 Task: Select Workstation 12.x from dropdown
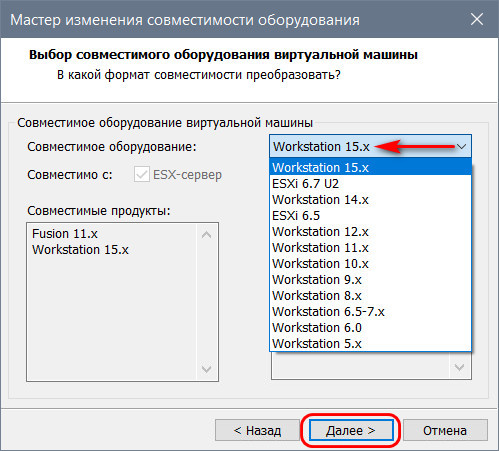point(370,231)
